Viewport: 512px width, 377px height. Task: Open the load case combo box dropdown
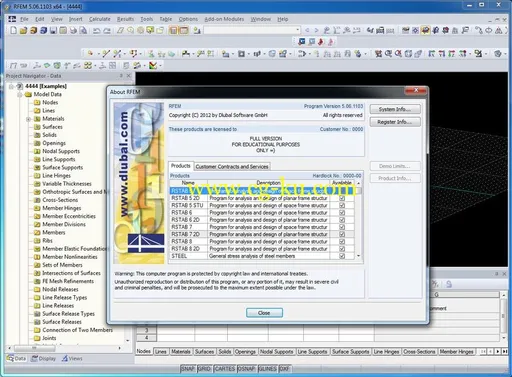pyautogui.click(x=297, y=30)
